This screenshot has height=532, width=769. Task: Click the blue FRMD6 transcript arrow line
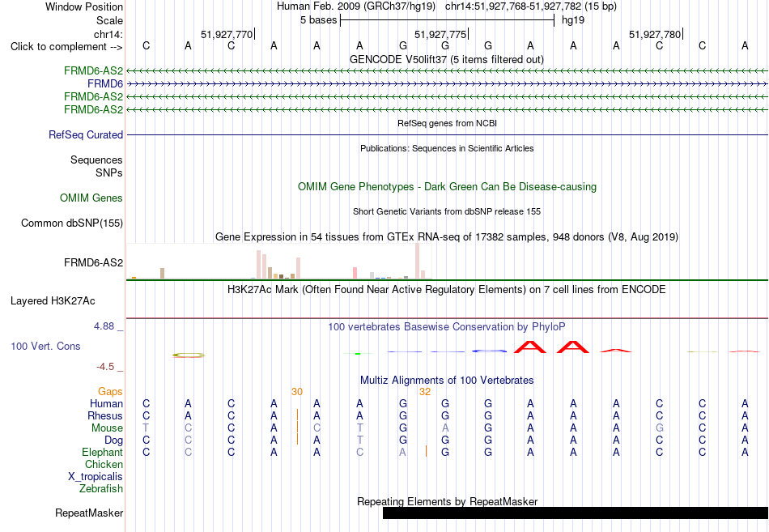click(447, 84)
